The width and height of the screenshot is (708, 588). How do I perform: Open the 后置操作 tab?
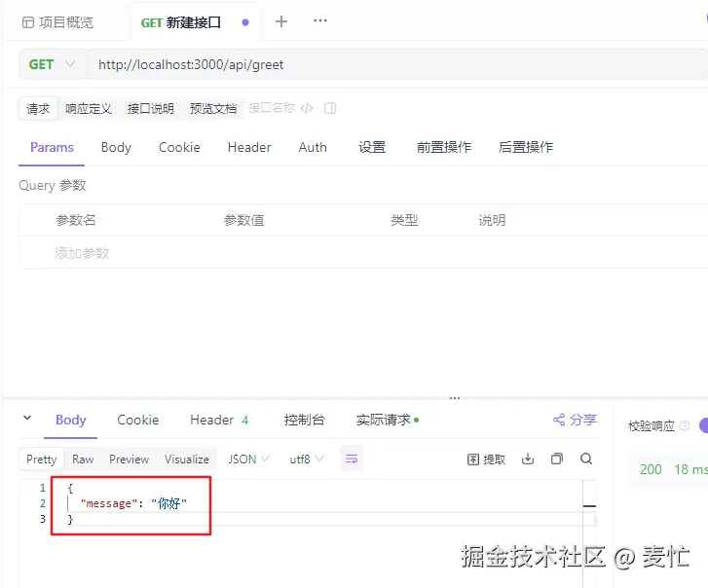point(526,147)
